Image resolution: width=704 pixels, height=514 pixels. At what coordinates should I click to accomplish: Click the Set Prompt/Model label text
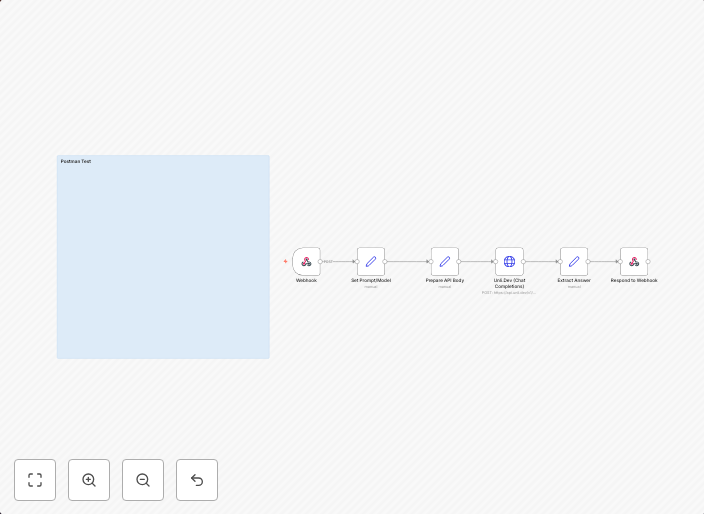(371, 280)
